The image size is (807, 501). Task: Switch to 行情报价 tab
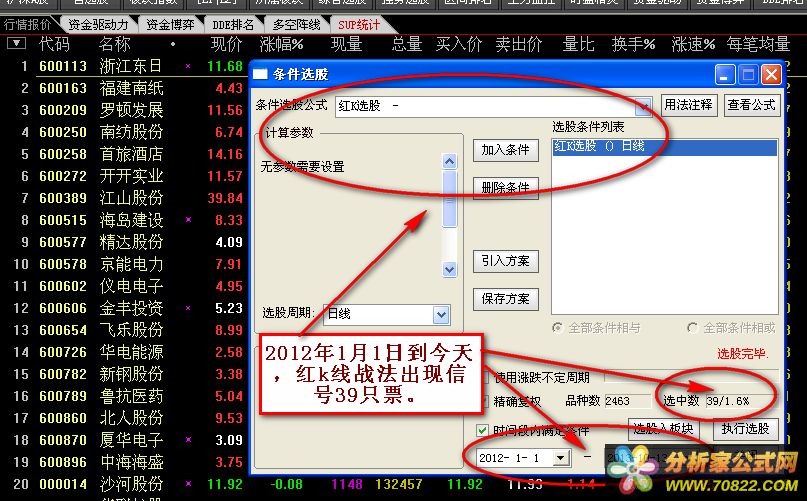point(27,24)
